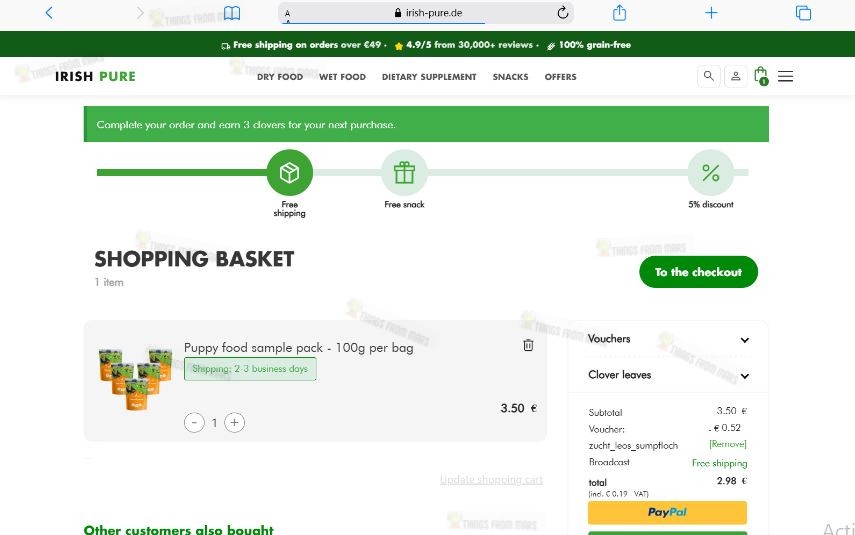855x535 pixels.
Task: Open the Offers menu
Action: tap(561, 77)
